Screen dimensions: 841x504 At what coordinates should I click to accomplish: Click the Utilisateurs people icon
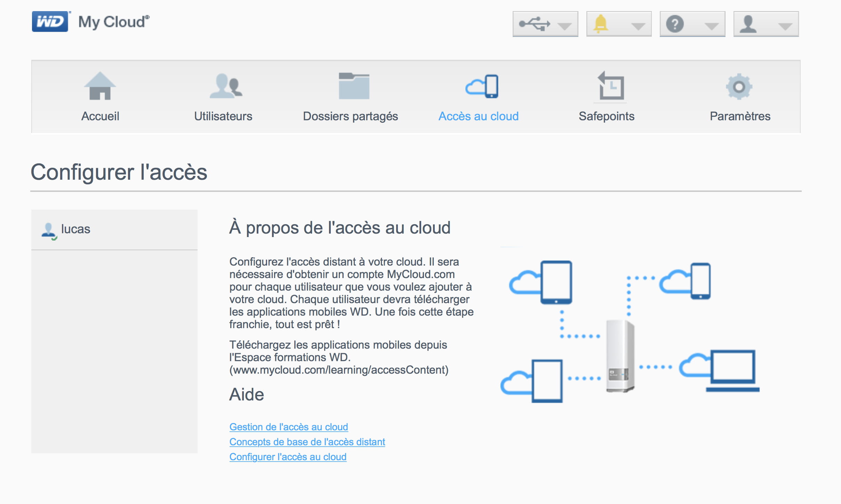click(226, 86)
